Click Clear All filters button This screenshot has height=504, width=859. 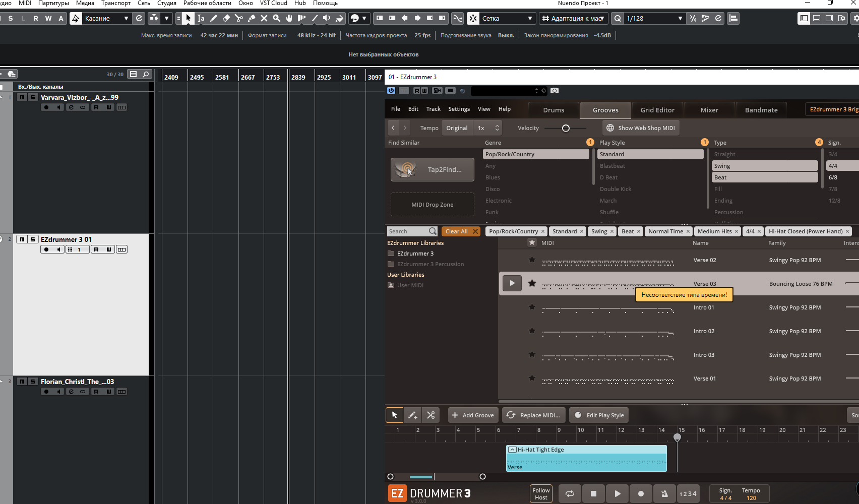(461, 231)
